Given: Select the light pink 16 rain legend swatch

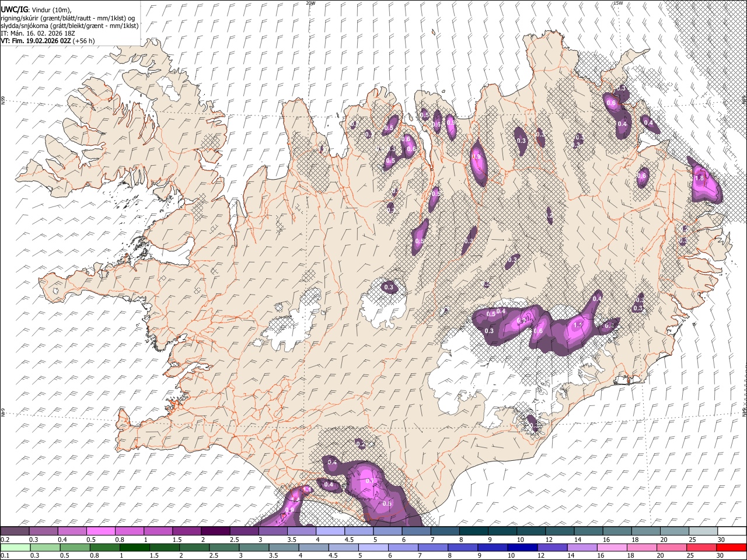Looking at the screenshot, I should (612, 547).
